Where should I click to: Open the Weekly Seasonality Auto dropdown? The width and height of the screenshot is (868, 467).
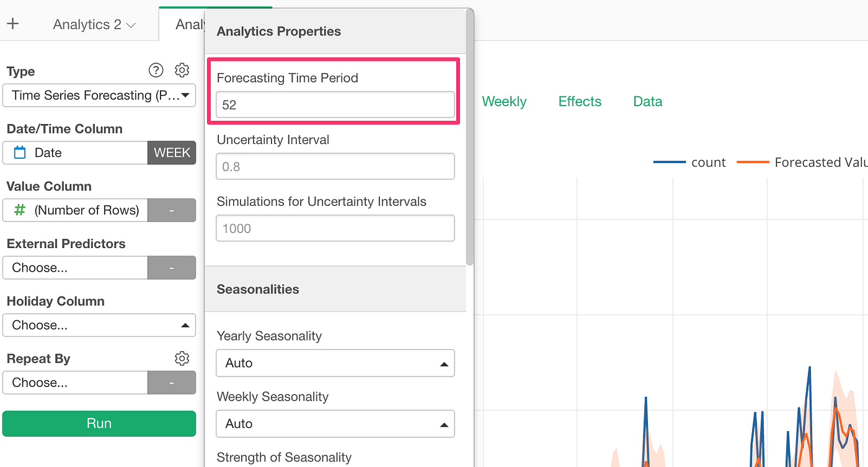[335, 424]
